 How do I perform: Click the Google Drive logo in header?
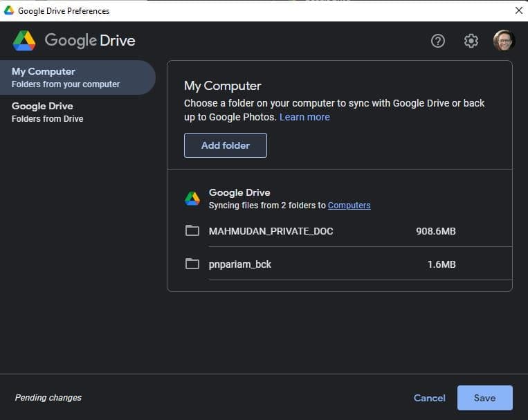tap(24, 41)
